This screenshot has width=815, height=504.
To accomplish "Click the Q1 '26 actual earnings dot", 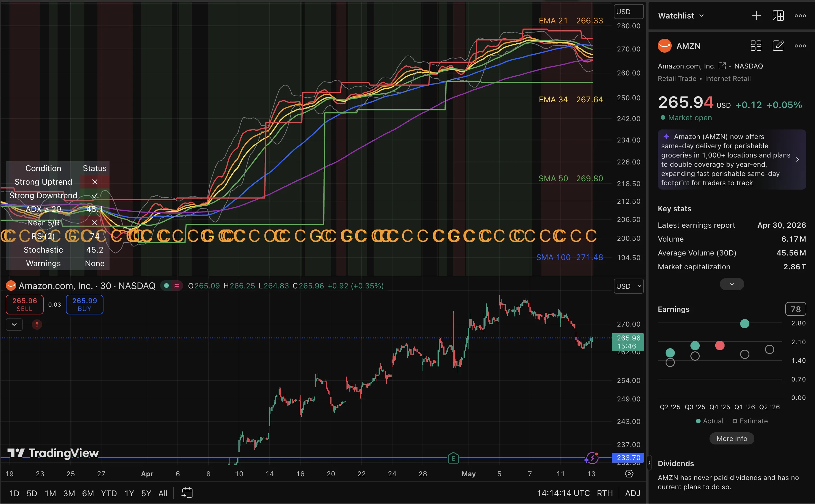I will (744, 323).
